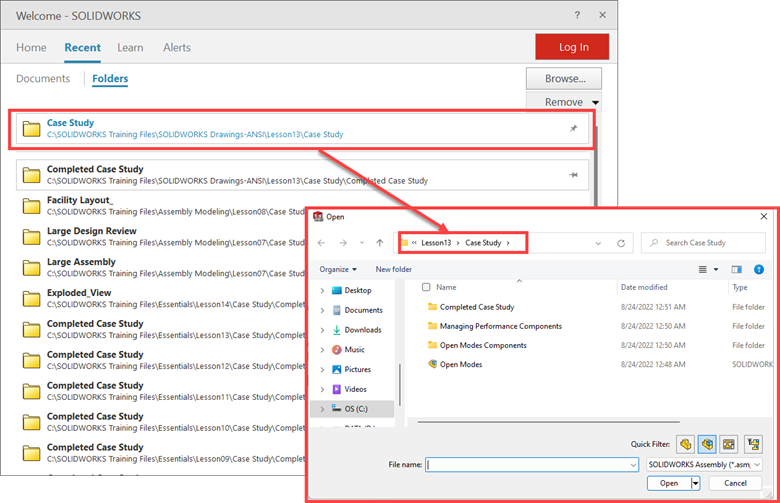Refresh the Case Study folder view
This screenshot has height=503, width=780.
pos(621,243)
